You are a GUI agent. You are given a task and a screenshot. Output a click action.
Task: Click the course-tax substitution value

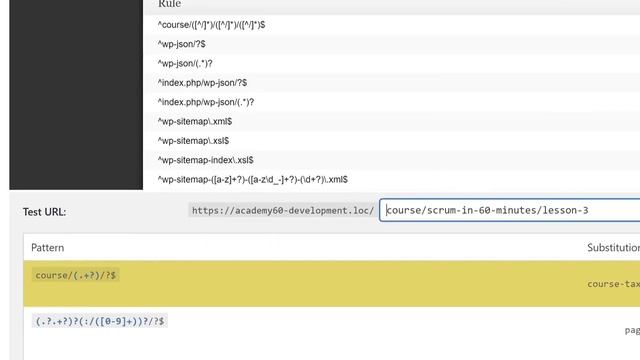(x=613, y=284)
